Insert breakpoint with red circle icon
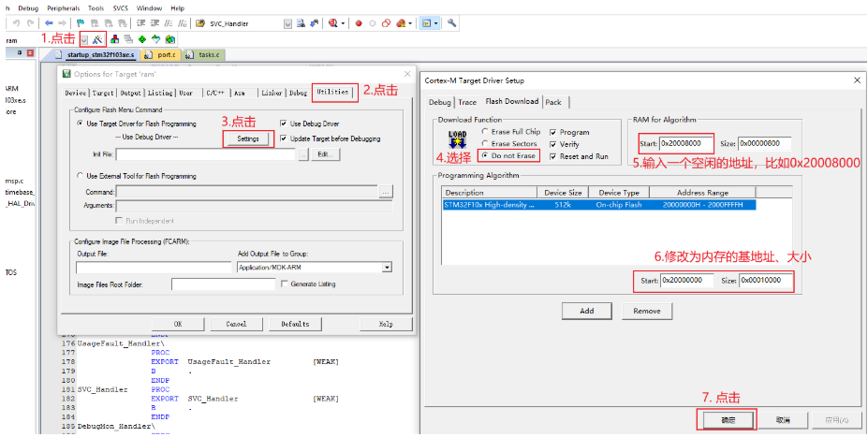 point(359,23)
